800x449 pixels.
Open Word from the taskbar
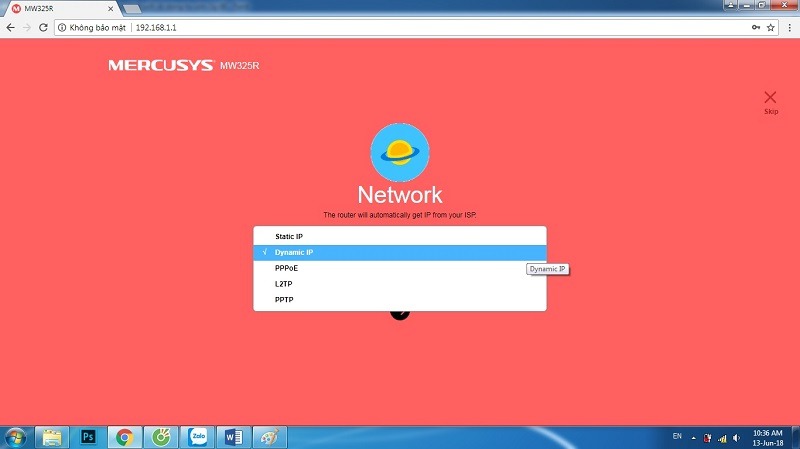click(234, 437)
